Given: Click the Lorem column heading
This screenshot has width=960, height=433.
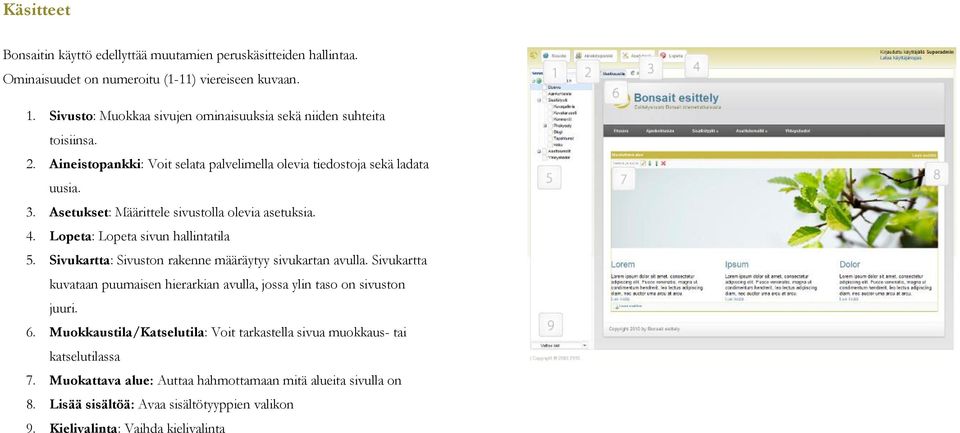Looking at the screenshot, I should point(623,265).
